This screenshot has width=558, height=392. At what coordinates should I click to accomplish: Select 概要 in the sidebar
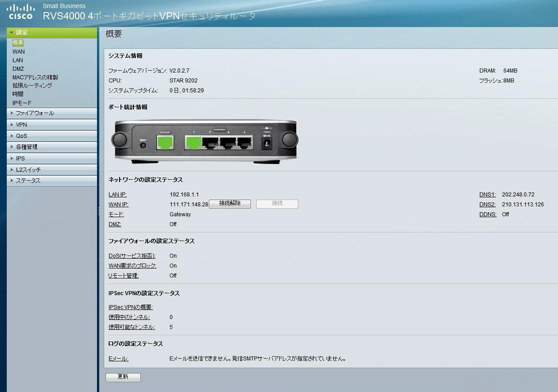pos(18,43)
